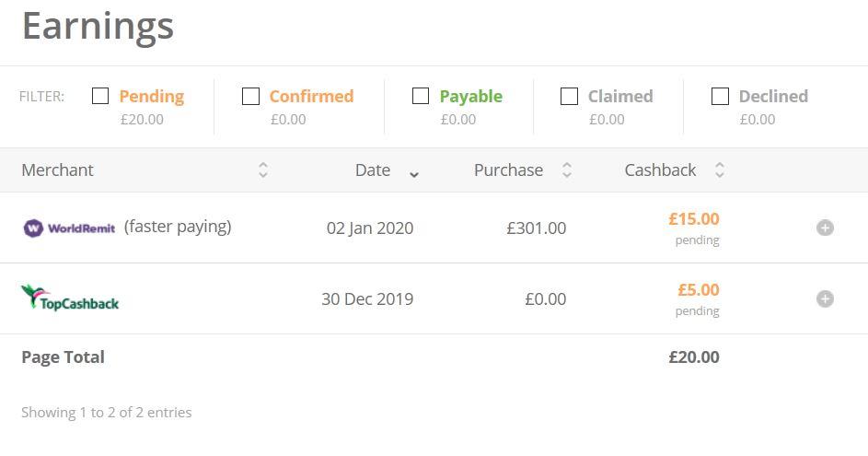Tick the Declined filter checkbox

(721, 96)
